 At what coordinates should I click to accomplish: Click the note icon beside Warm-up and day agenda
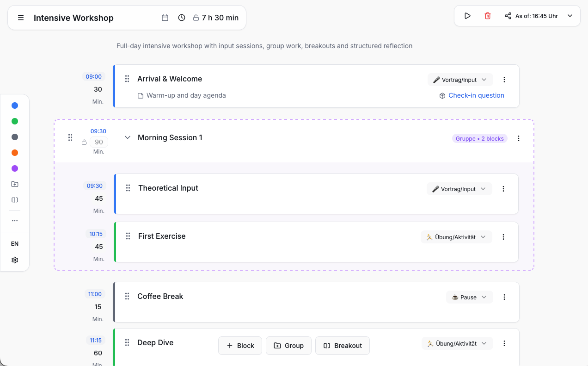(141, 96)
